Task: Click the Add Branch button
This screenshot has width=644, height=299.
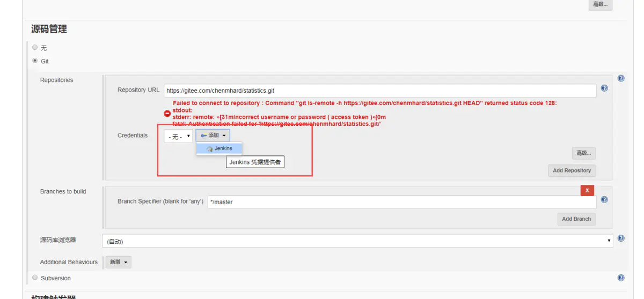Action: [x=576, y=219]
